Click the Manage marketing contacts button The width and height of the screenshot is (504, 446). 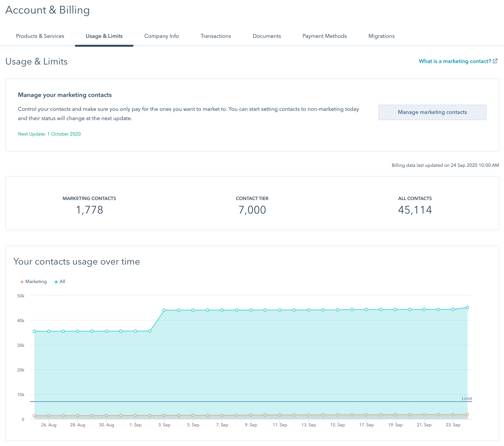tap(432, 112)
